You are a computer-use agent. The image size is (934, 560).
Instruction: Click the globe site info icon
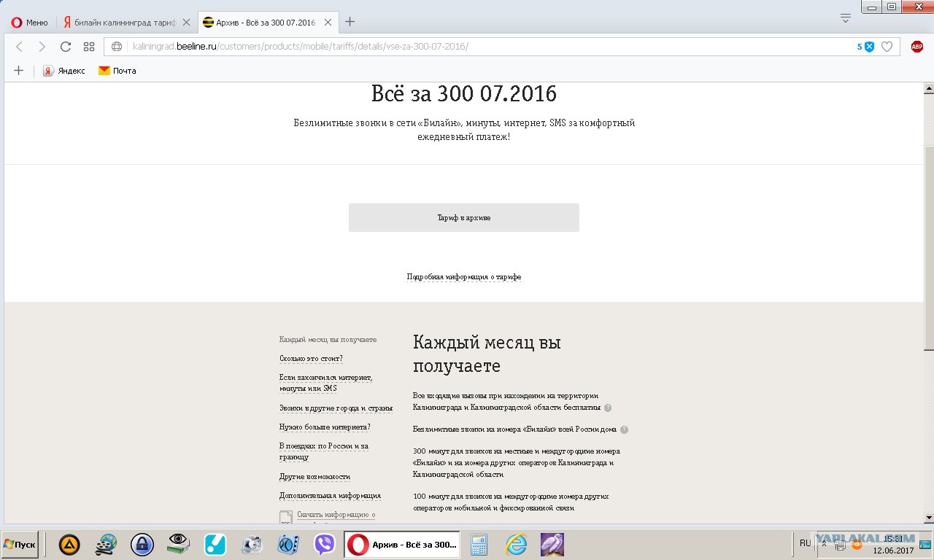coord(117,47)
